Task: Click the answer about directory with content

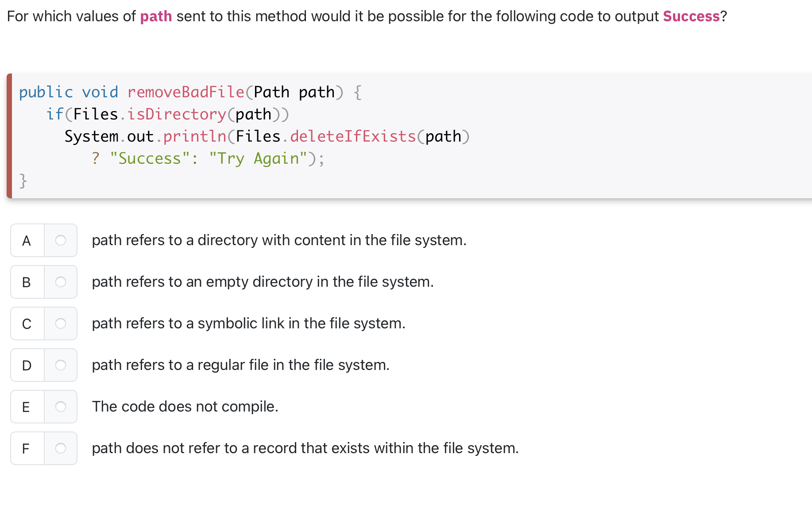Action: point(279,240)
